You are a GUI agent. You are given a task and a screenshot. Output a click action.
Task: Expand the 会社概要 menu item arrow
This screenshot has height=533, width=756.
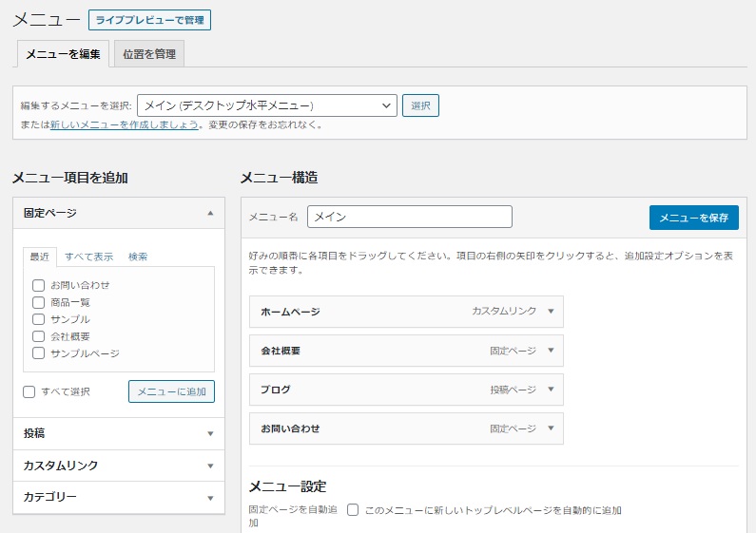(x=551, y=351)
